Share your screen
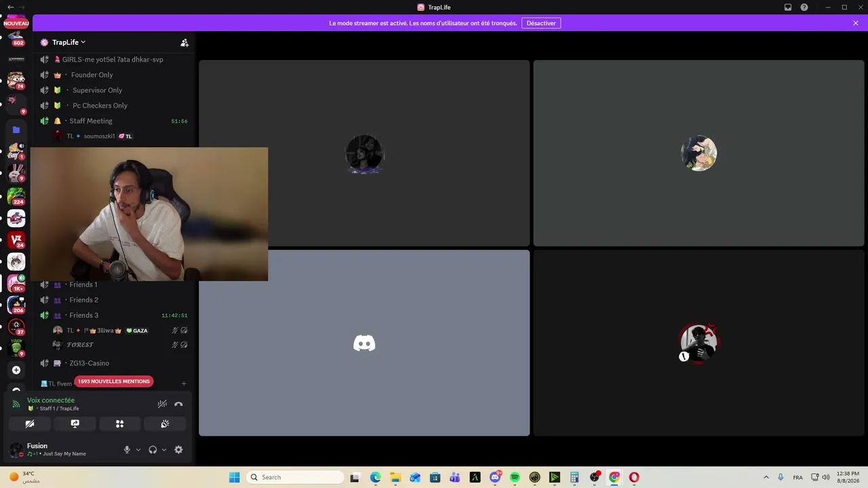The width and height of the screenshot is (868, 488). click(x=75, y=424)
